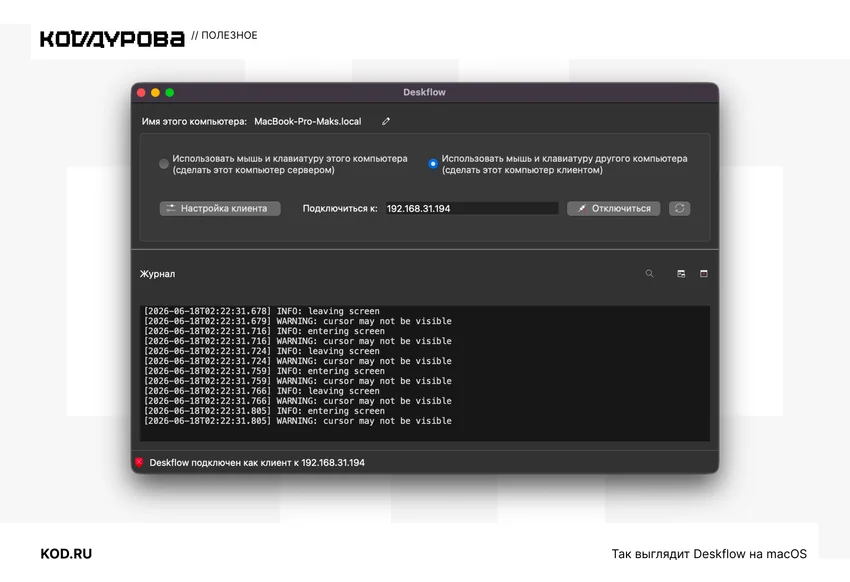Click log line 31.805 INFO entering screen
Viewport: 850px width, 582px height.
(x=264, y=411)
